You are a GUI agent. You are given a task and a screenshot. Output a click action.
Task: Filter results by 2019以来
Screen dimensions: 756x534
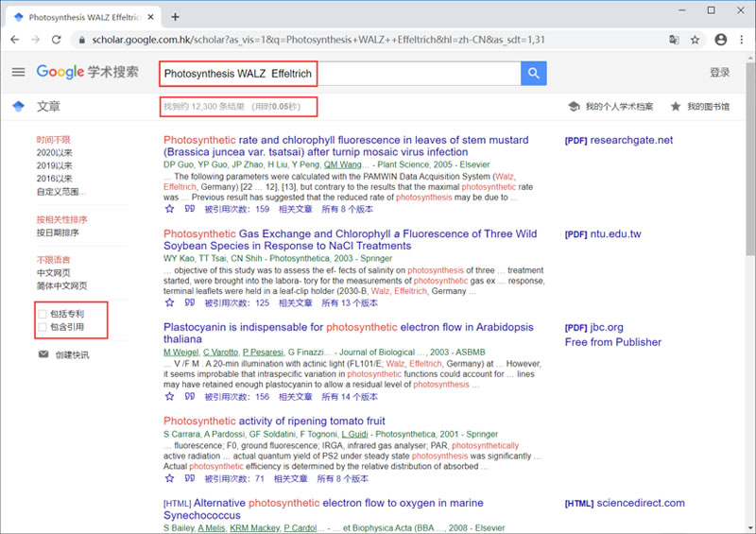click(54, 165)
